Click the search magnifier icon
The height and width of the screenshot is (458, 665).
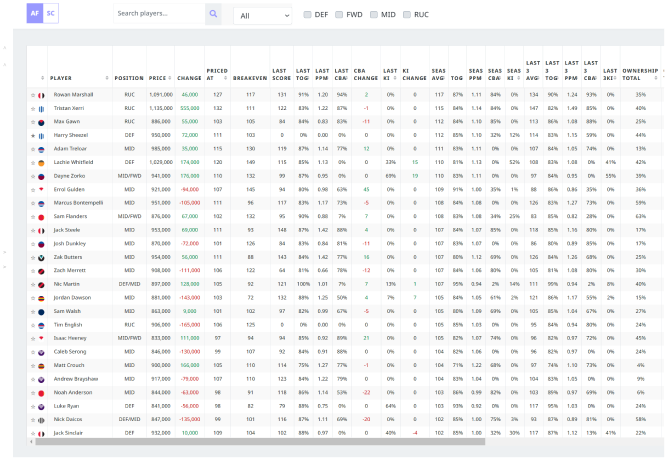pyautogui.click(x=213, y=14)
